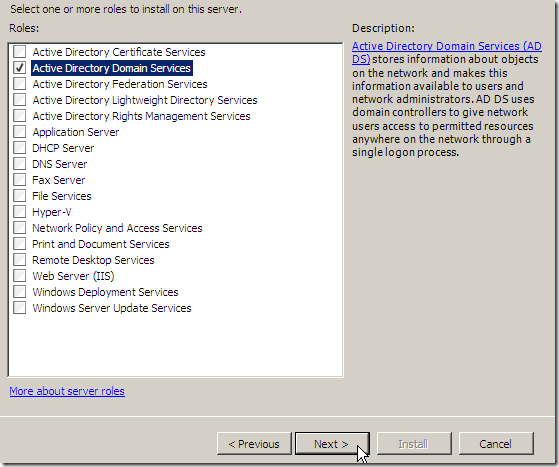Viewport: 559px width, 467px height.
Task: Select Active Directory Lightweight Directory Services text
Action: tap(145, 100)
